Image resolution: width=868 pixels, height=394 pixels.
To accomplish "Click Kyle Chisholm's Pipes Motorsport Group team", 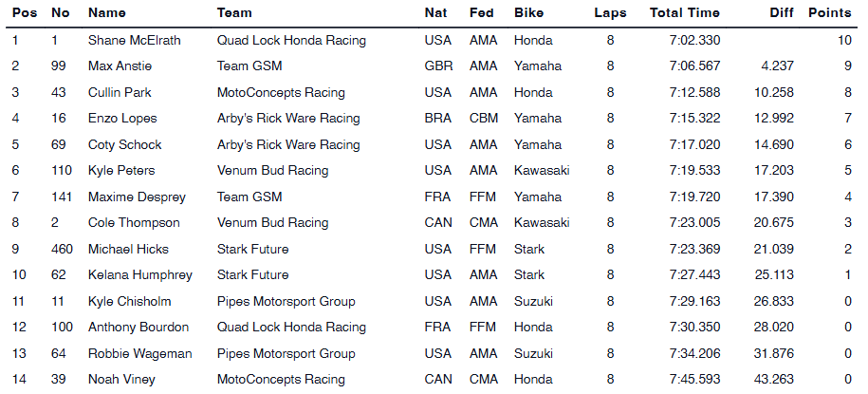I will (x=286, y=301).
